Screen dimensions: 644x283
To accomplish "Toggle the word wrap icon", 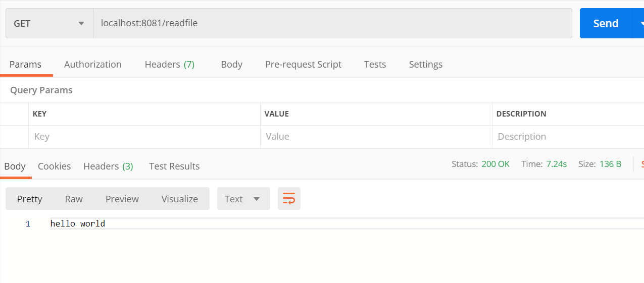I will 289,199.
